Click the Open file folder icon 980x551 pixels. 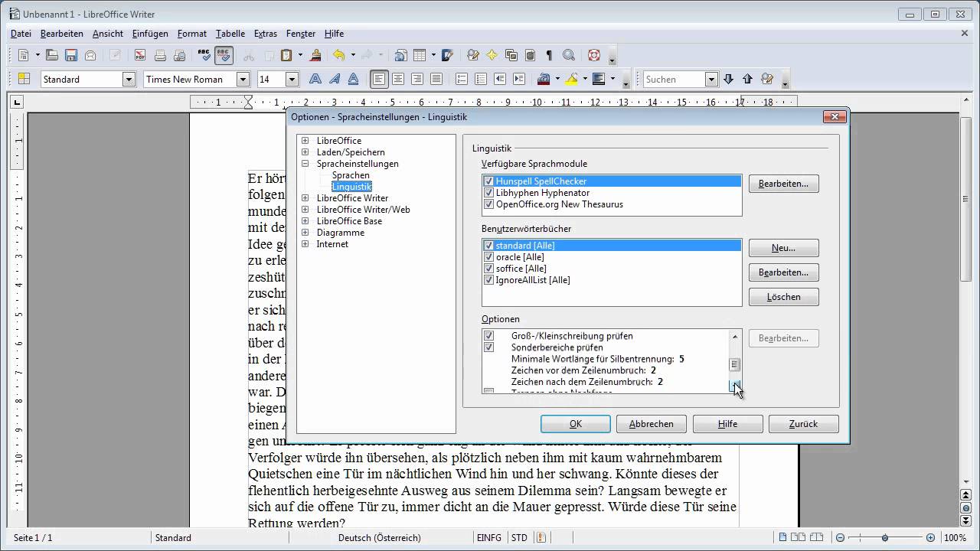tap(52, 55)
